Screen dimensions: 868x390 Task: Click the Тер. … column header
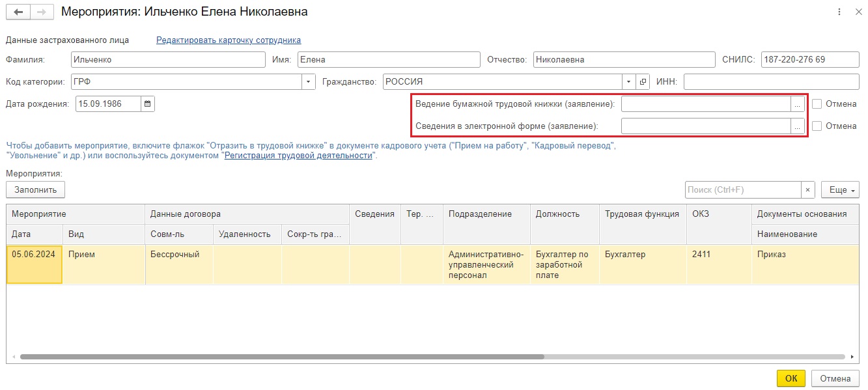click(422, 224)
